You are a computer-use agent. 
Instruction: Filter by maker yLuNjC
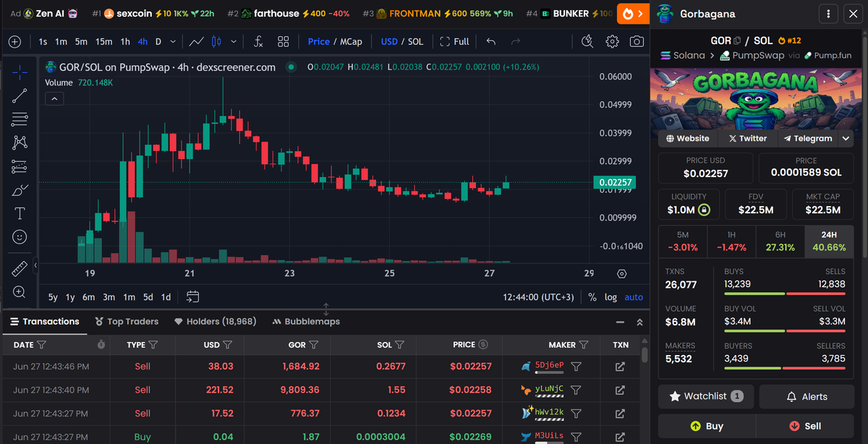576,390
